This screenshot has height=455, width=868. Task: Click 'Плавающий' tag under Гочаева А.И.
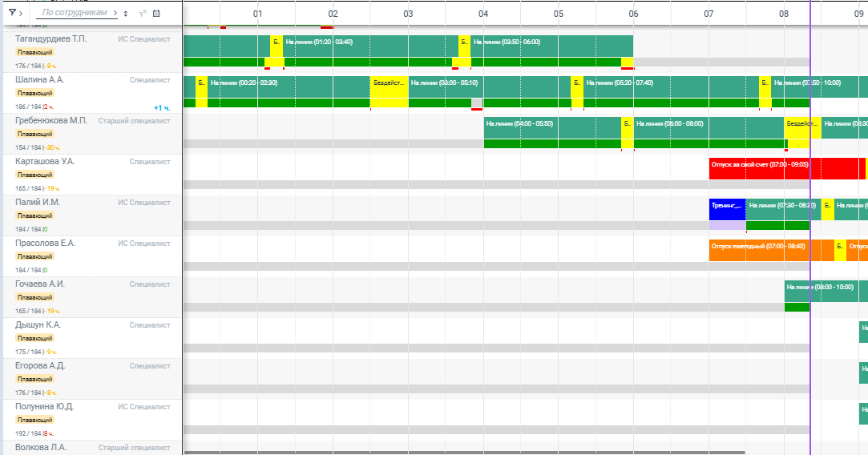tap(35, 297)
